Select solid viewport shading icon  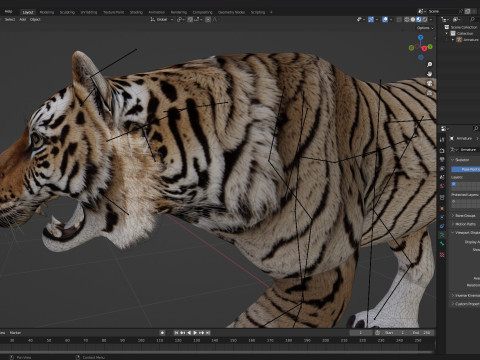click(x=413, y=20)
